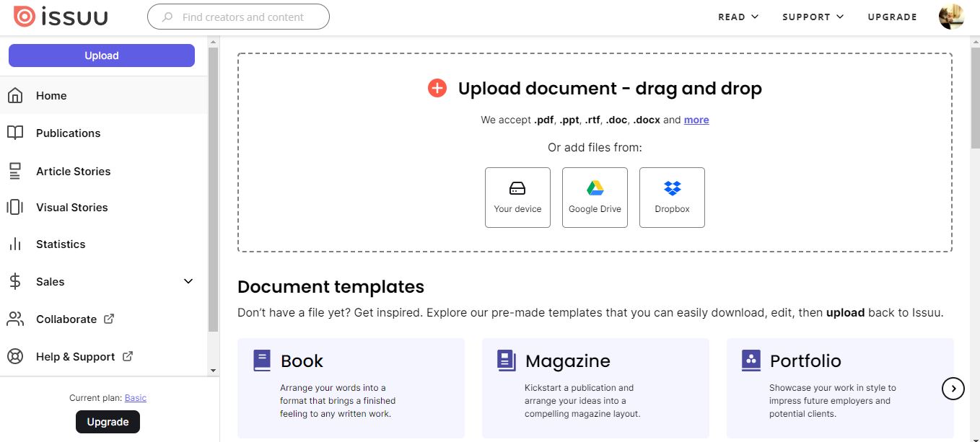Image resolution: width=980 pixels, height=442 pixels.
Task: Select UPGRADE in the top menu
Action: click(x=892, y=17)
